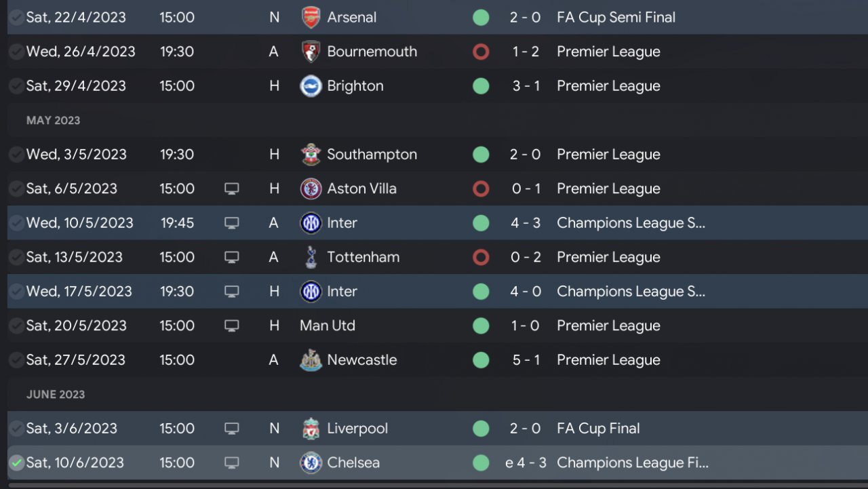Click the green win indicator for Newcastle

click(x=481, y=360)
